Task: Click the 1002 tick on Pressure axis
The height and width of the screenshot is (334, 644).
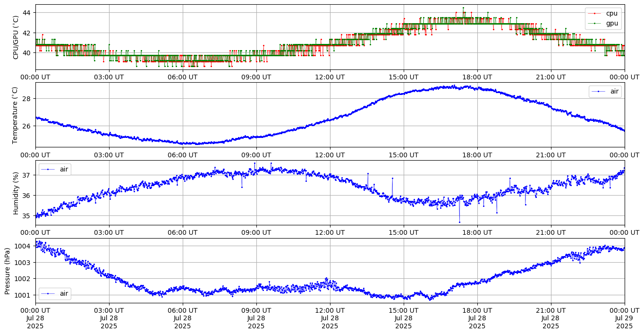Action: (24, 279)
